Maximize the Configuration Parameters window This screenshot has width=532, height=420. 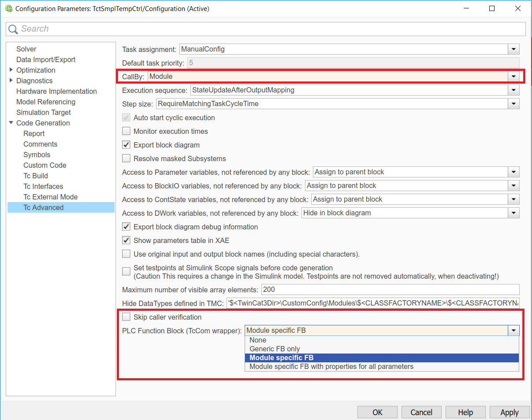[x=492, y=8]
